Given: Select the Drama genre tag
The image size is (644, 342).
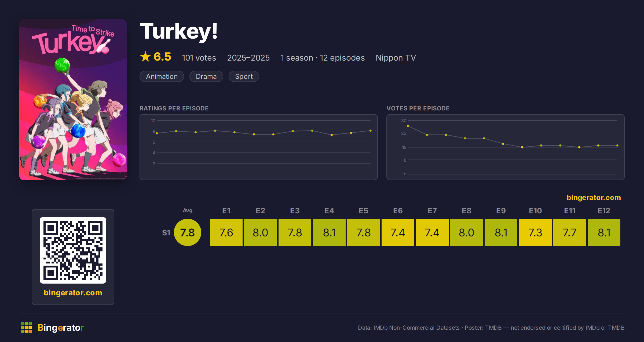Looking at the screenshot, I should 206,76.
